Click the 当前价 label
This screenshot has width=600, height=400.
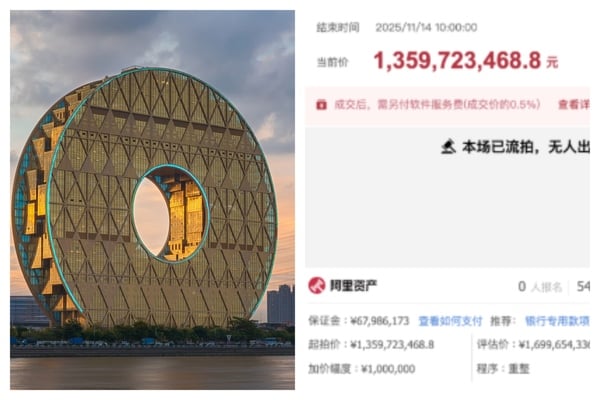point(332,62)
